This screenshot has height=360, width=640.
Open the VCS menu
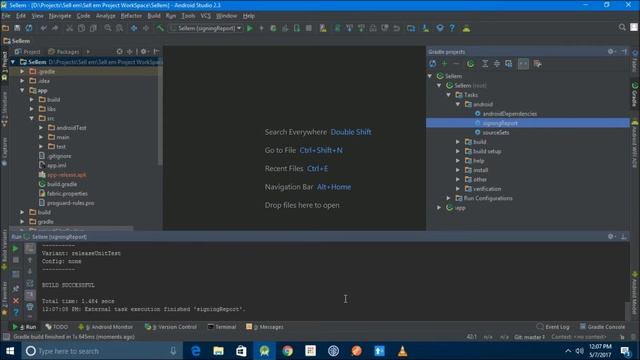tap(205, 16)
